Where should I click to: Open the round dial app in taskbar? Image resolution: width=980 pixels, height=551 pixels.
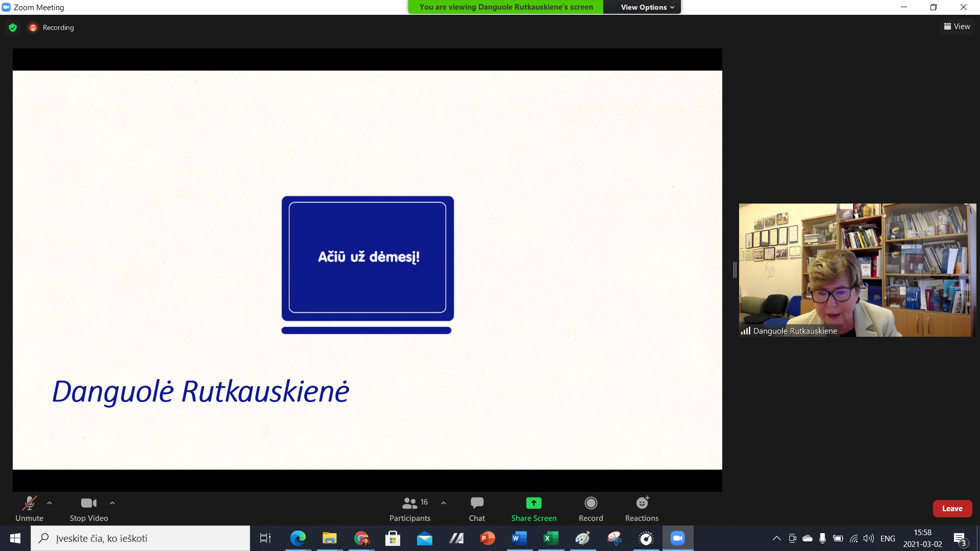click(x=646, y=538)
